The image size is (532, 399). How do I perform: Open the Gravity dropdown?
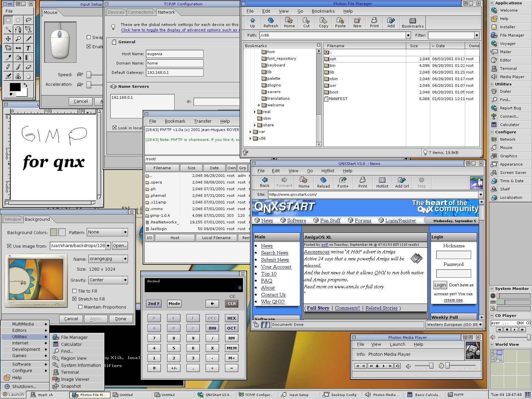(125, 280)
